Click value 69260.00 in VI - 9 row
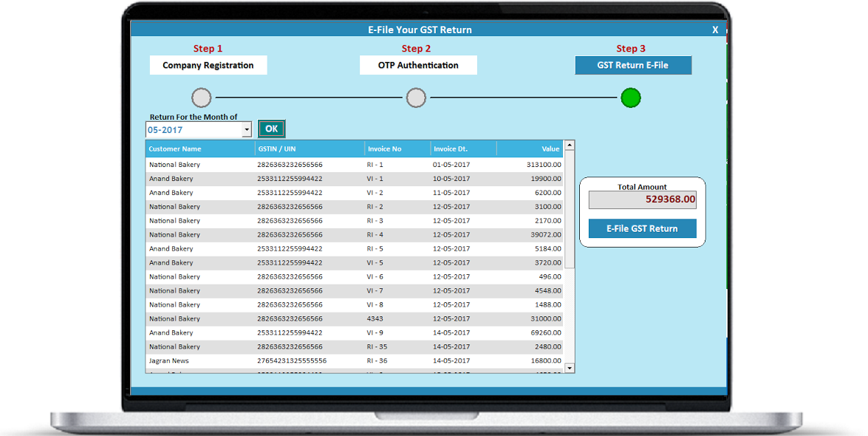 click(546, 333)
